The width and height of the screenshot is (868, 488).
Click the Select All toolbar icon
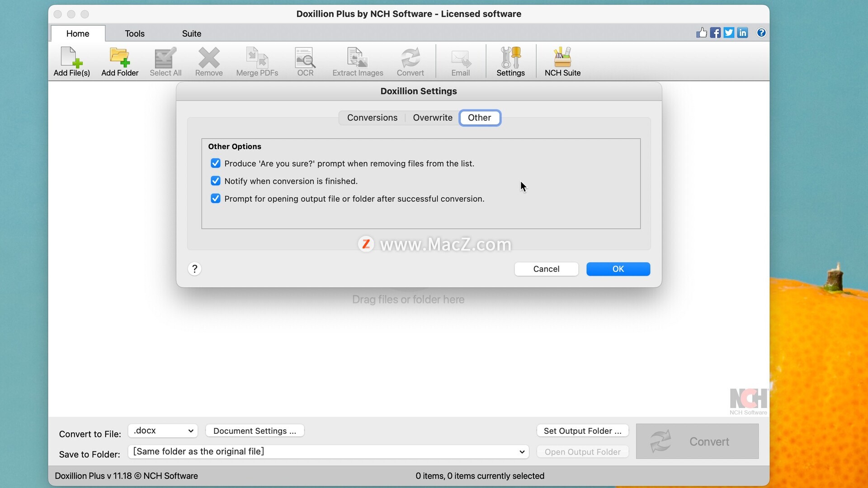pos(165,61)
